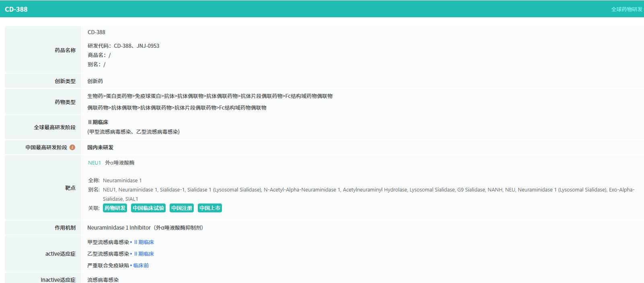The width and height of the screenshot is (644, 283).
Task: Click the 国内未研发 status text
Action: (x=100, y=147)
